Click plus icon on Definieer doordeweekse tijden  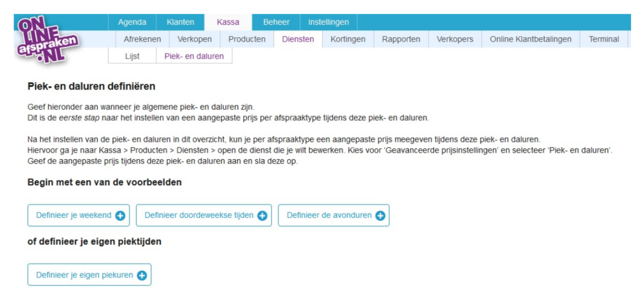(x=262, y=216)
